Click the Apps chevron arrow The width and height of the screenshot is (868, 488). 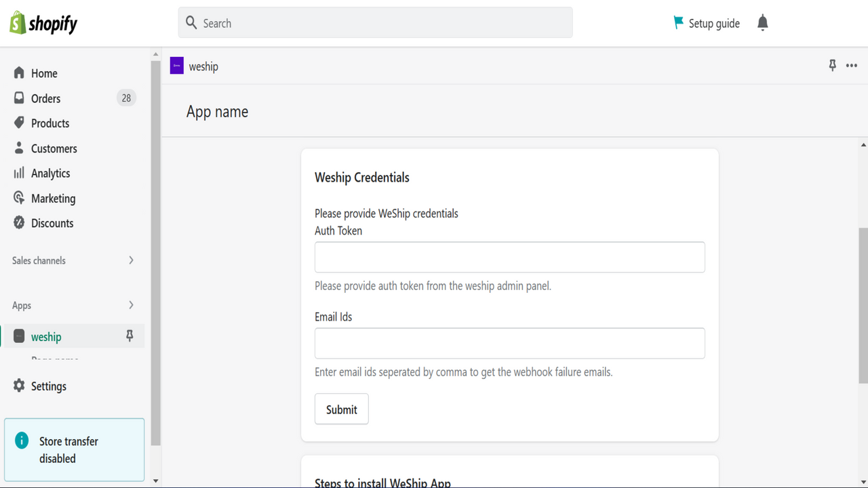[131, 306]
